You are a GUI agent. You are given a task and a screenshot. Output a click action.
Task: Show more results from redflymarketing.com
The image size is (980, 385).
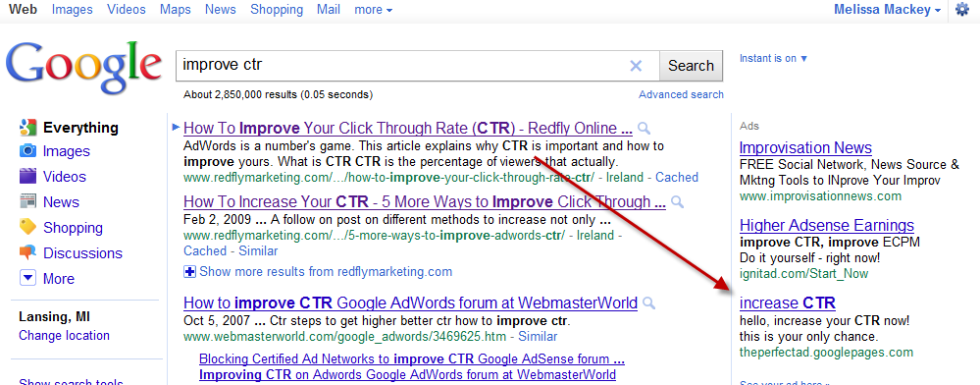326,272
